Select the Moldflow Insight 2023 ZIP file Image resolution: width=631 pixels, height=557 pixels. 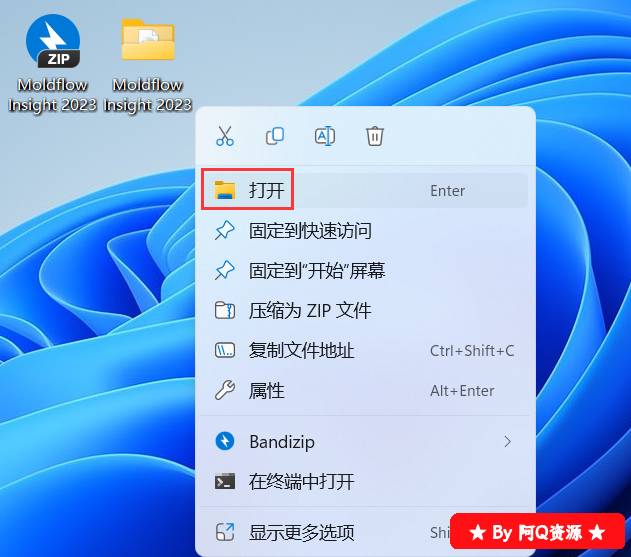click(53, 41)
